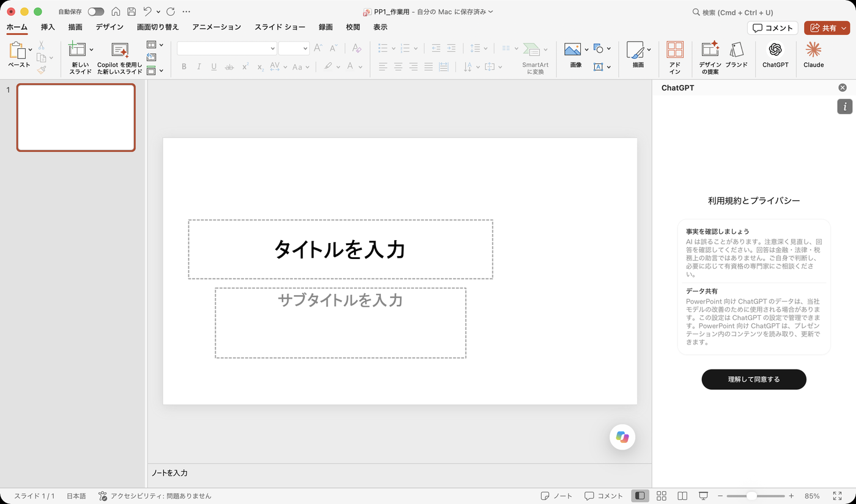Click the Draw (描画) brush icon
Viewport: 856px width, 504px height.
click(x=635, y=49)
